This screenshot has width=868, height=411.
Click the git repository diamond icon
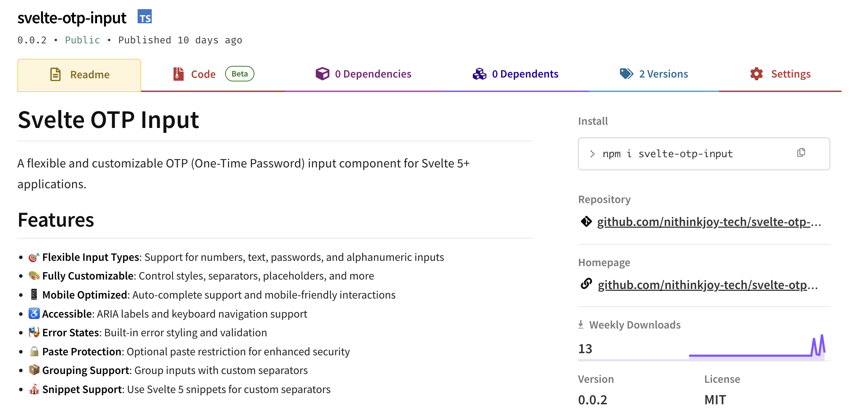(x=586, y=222)
